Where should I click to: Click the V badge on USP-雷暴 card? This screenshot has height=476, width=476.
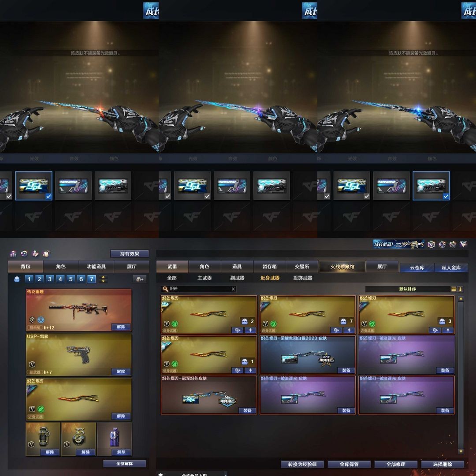pos(32,364)
